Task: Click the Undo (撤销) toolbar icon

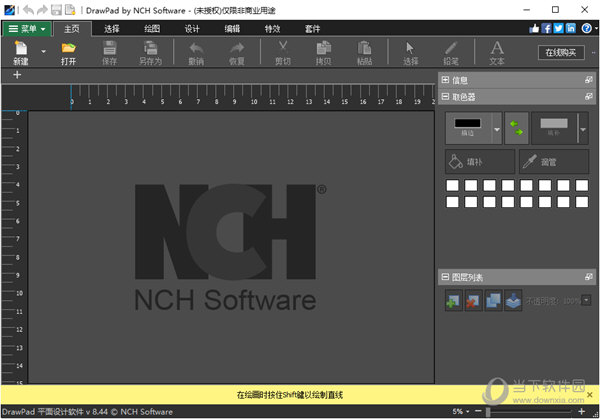Action: click(196, 48)
